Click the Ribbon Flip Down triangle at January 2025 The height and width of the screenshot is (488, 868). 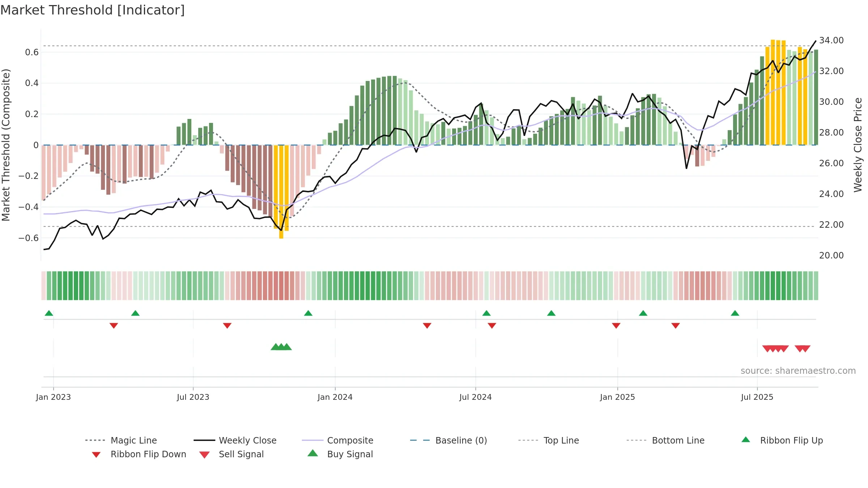coord(616,326)
